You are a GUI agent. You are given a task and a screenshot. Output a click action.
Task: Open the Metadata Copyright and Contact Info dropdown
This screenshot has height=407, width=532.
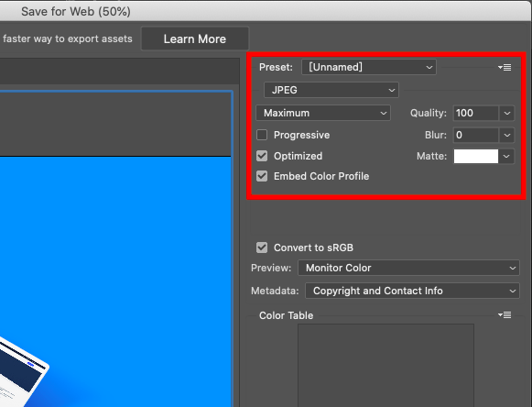[412, 291]
